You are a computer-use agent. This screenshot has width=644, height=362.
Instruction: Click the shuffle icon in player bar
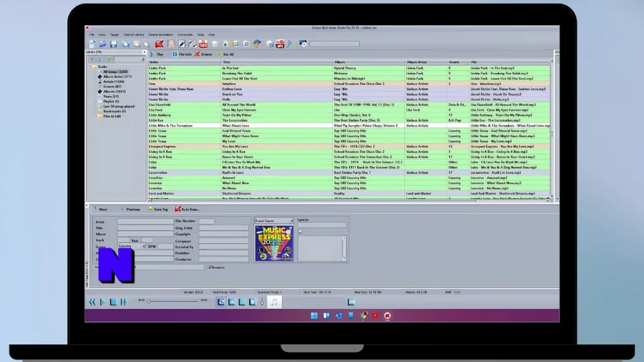pyautogui.click(x=231, y=302)
